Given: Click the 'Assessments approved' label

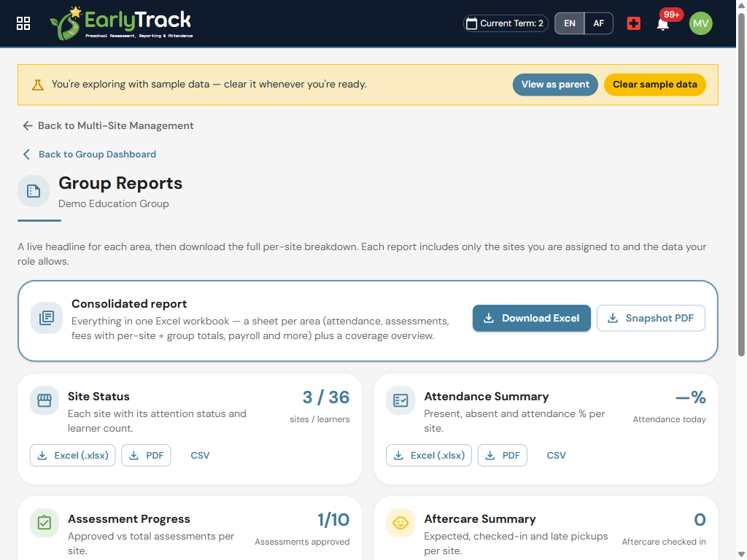Looking at the screenshot, I should (302, 542).
